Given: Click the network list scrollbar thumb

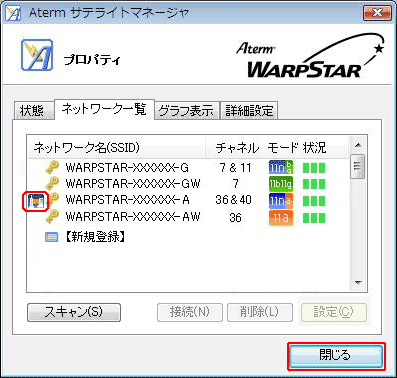Looking at the screenshot, I should (x=358, y=166).
